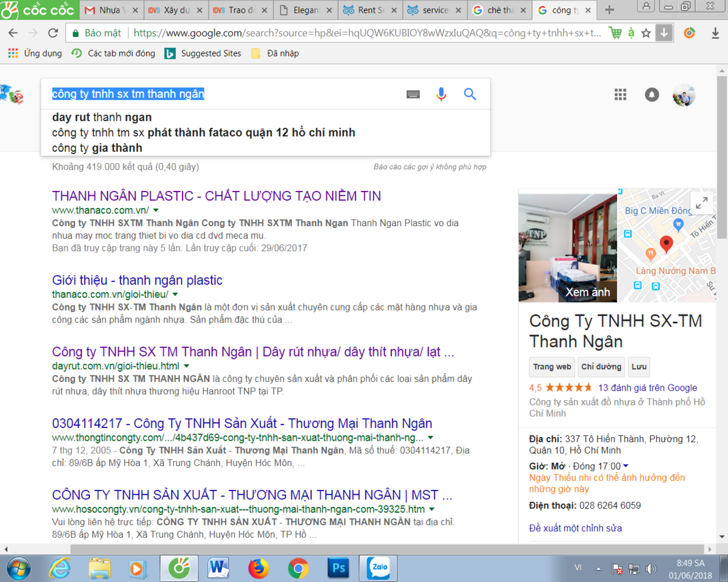Expand cached options arrow for www.thanaco.com.vn
This screenshot has width=728, height=582.
coord(156,210)
